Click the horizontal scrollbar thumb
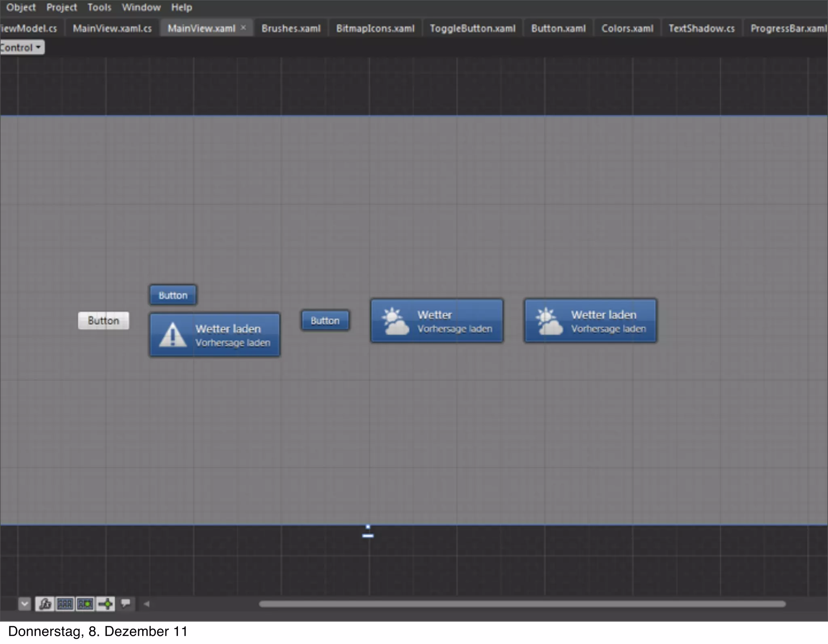Screen dimensions: 828x644 522,604
